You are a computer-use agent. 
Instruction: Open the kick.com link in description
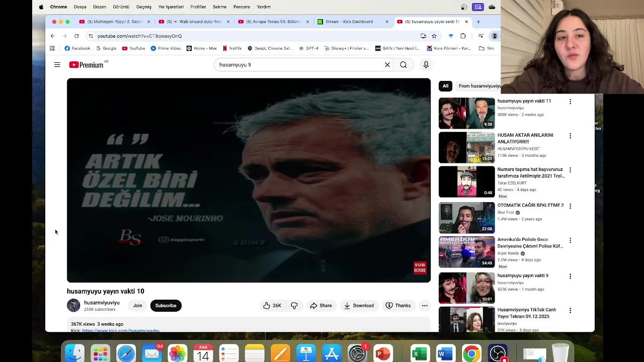[x=121, y=330]
